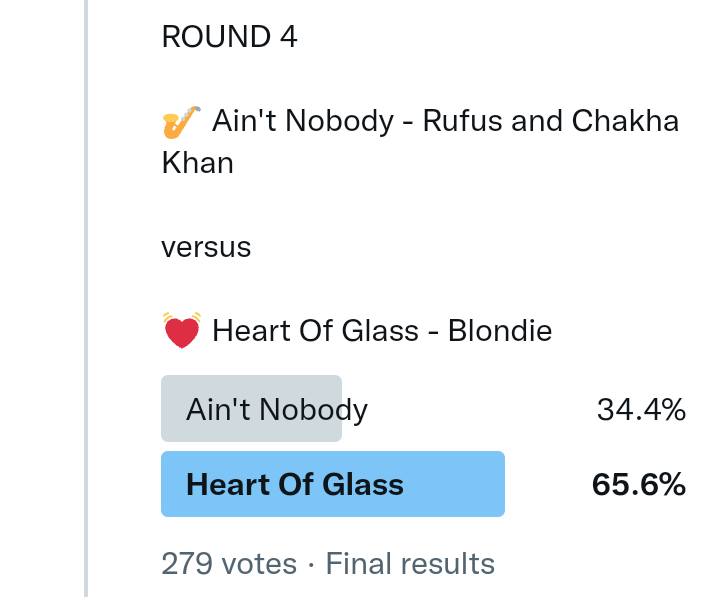Viewport: 720px width, 597px height.
Task: Click Ain't Nobody beside the saxophone emoji
Action: coord(302,122)
